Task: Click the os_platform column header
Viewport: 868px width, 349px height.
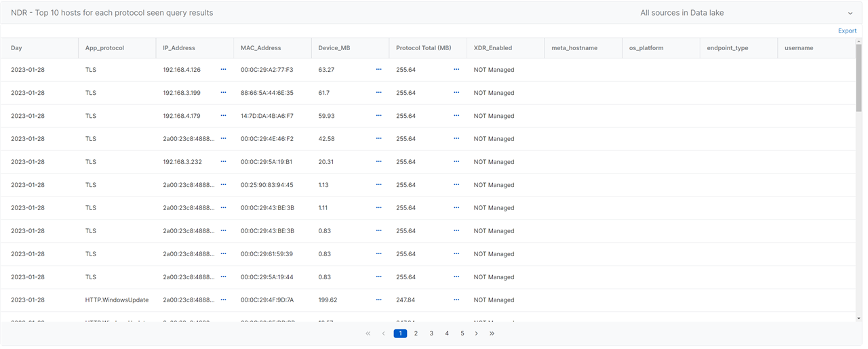Action: pyautogui.click(x=660, y=48)
